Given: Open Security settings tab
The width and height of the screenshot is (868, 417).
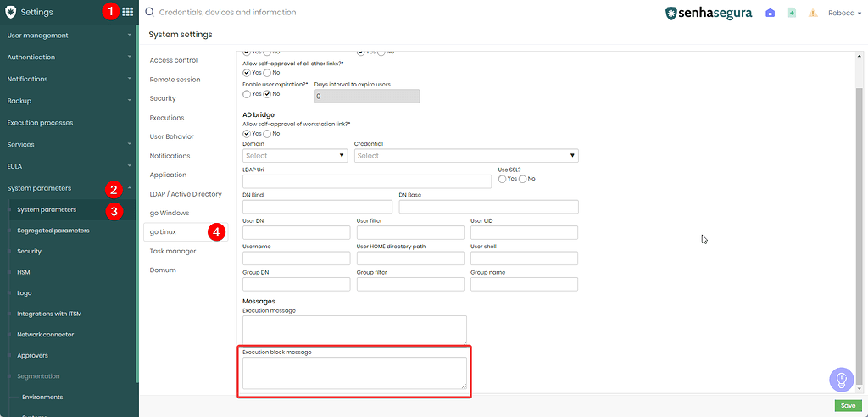Looking at the screenshot, I should tap(163, 98).
